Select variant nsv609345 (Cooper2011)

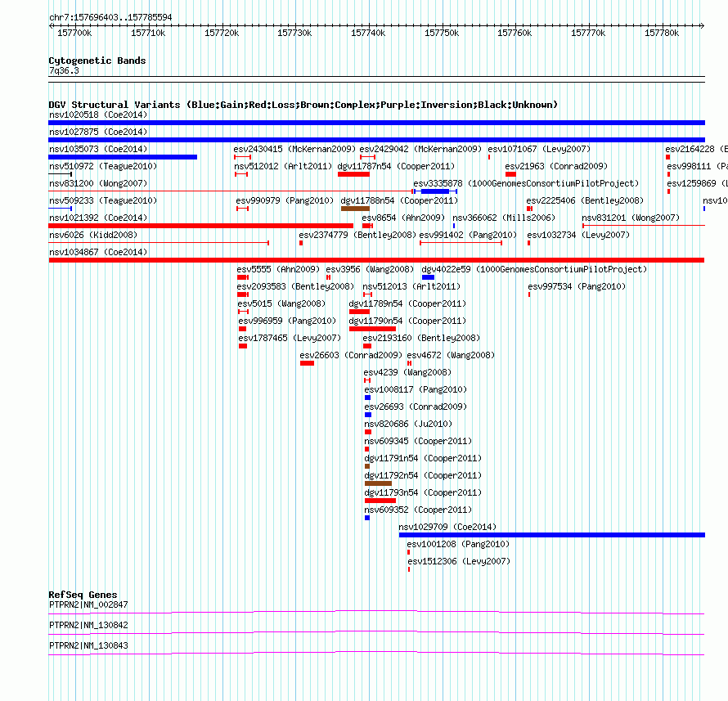[418, 441]
